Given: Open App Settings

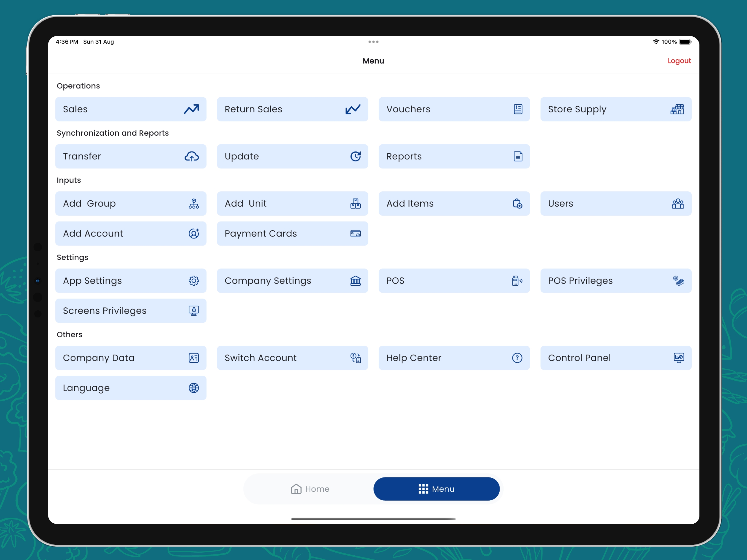Looking at the screenshot, I should click(131, 281).
